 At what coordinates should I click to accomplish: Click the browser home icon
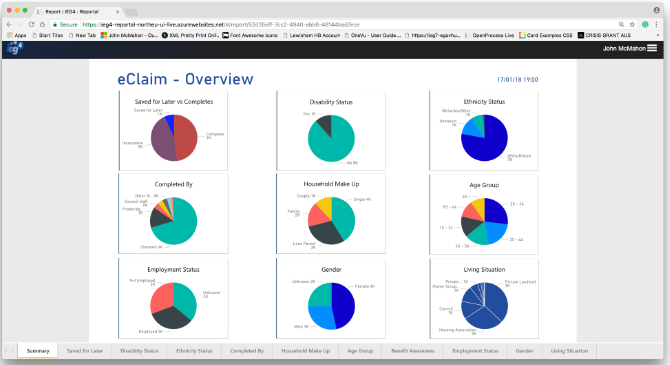42,24
